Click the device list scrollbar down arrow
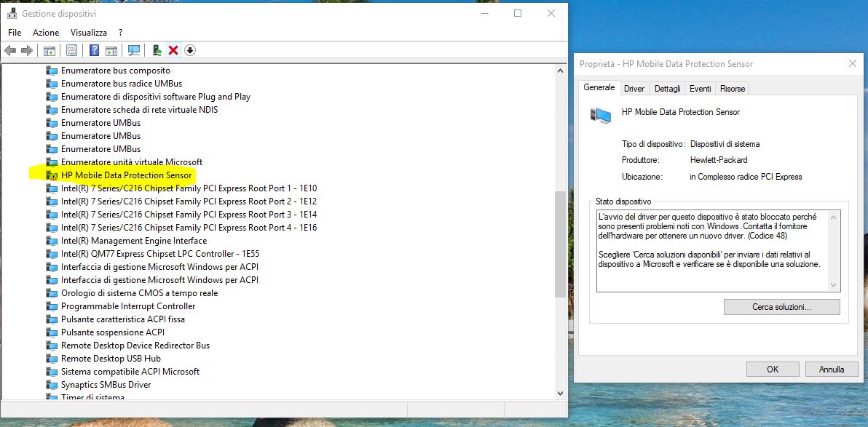 560,393
